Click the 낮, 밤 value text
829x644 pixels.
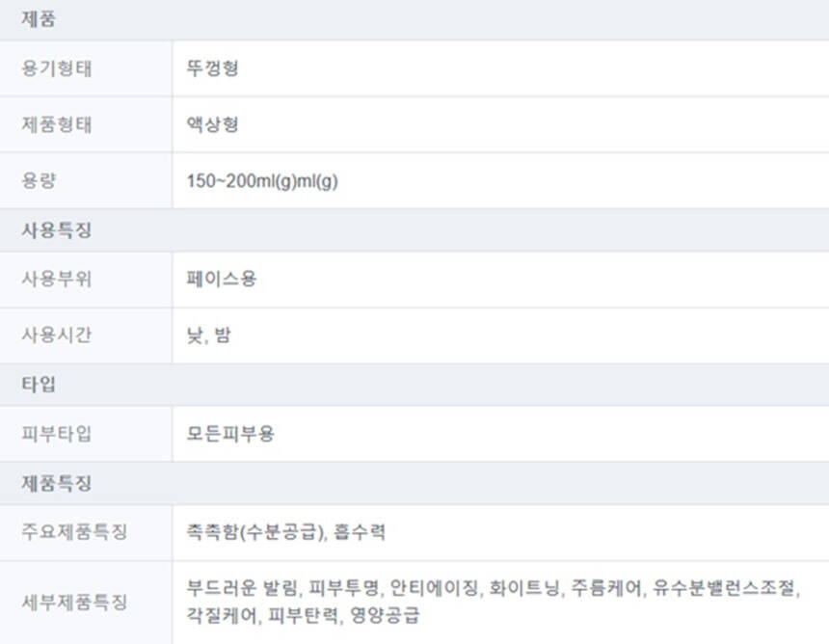click(x=209, y=336)
